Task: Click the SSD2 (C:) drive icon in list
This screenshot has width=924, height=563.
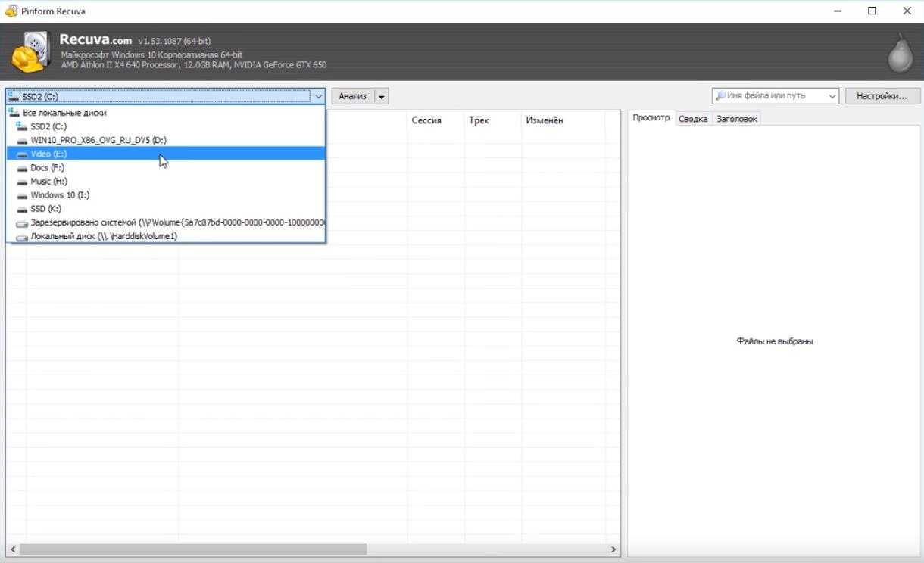Action: (22, 126)
